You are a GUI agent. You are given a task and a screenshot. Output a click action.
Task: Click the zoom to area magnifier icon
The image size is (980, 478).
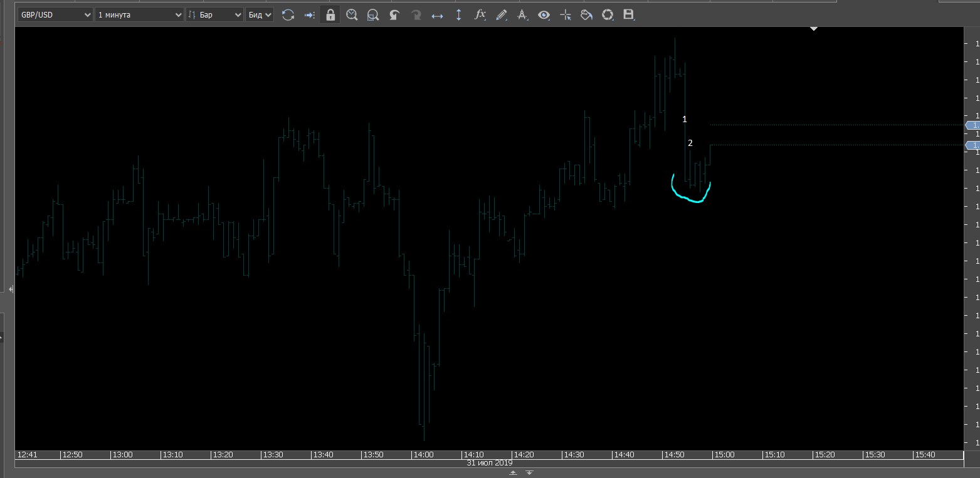point(373,14)
